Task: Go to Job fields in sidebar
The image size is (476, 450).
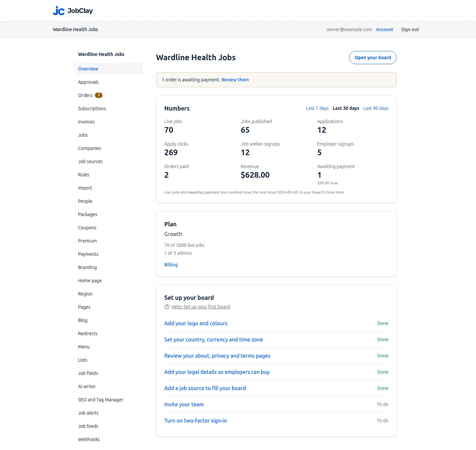Action: pos(108,373)
